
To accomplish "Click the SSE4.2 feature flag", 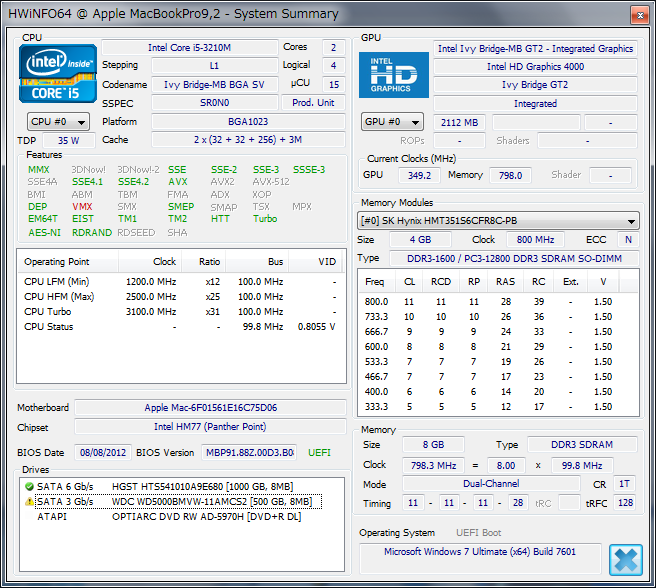I will point(133,182).
